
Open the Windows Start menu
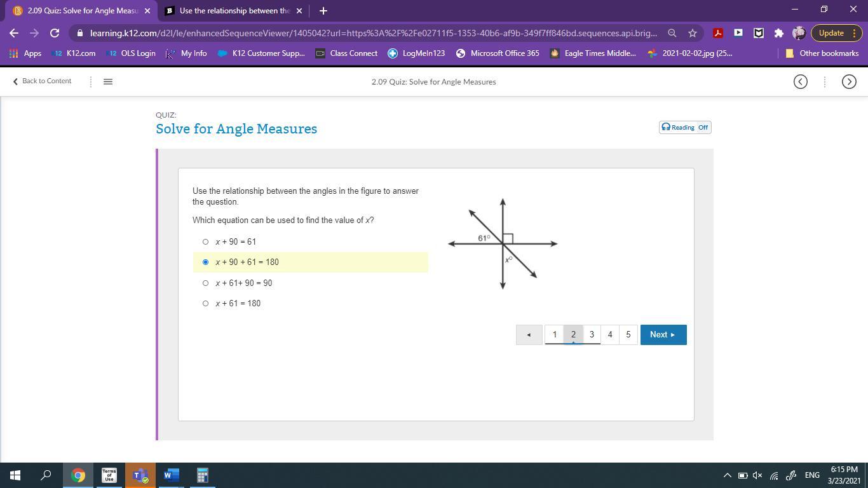click(x=15, y=475)
